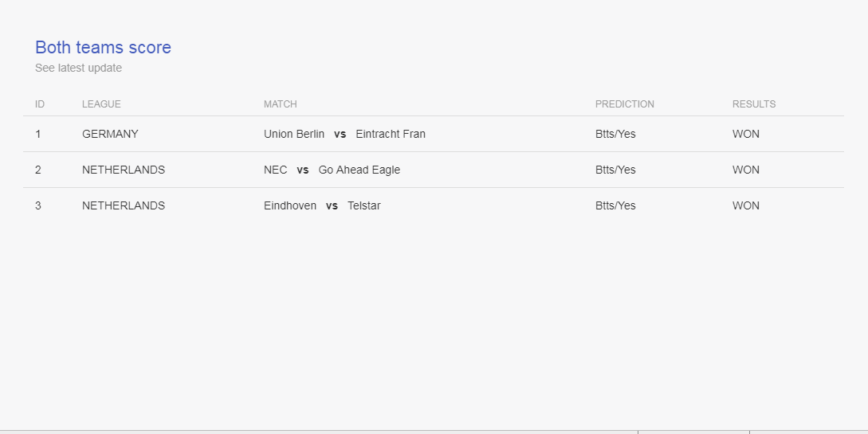This screenshot has width=868, height=434.
Task: Click the GERMANY league cell
Action: tap(110, 134)
